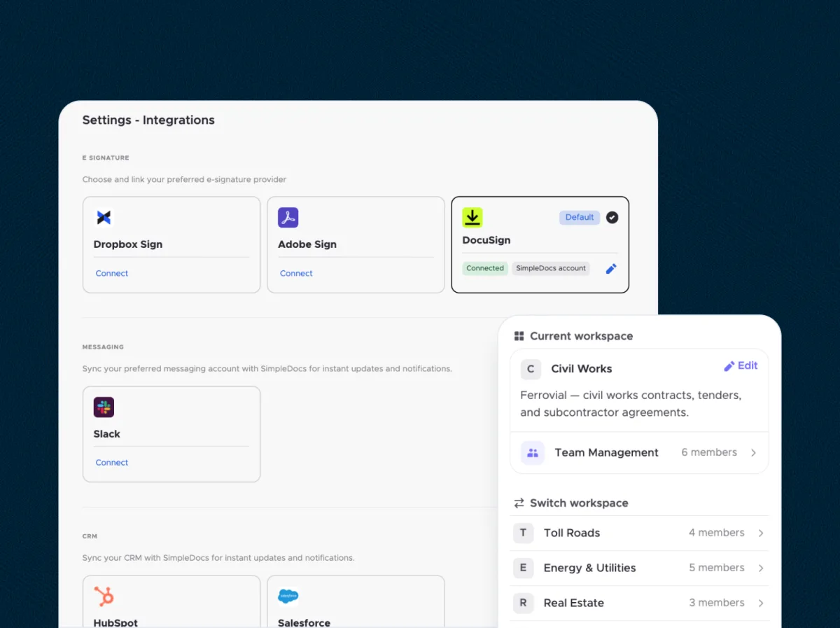The height and width of the screenshot is (628, 840).
Task: Click the Dropbox Sign logo icon
Action: pyautogui.click(x=104, y=218)
